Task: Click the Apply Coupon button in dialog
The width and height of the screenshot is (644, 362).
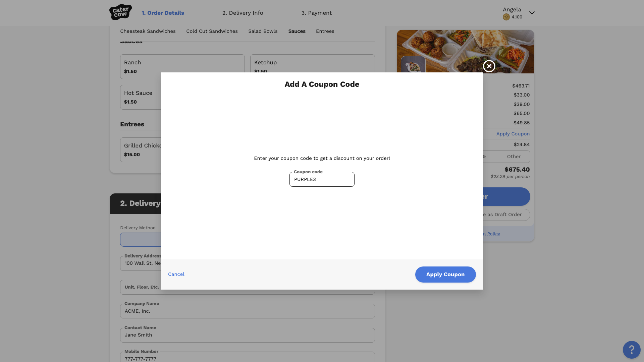Action: [x=445, y=275]
